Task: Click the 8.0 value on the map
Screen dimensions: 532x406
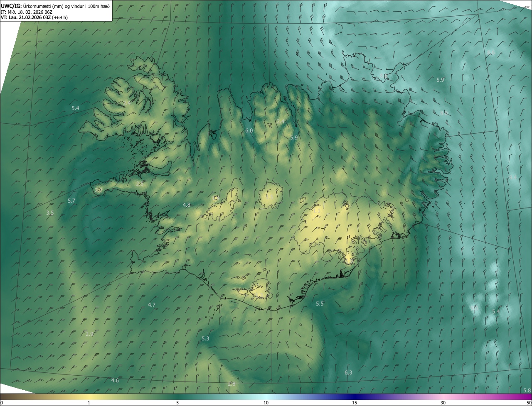Action: 444,113
